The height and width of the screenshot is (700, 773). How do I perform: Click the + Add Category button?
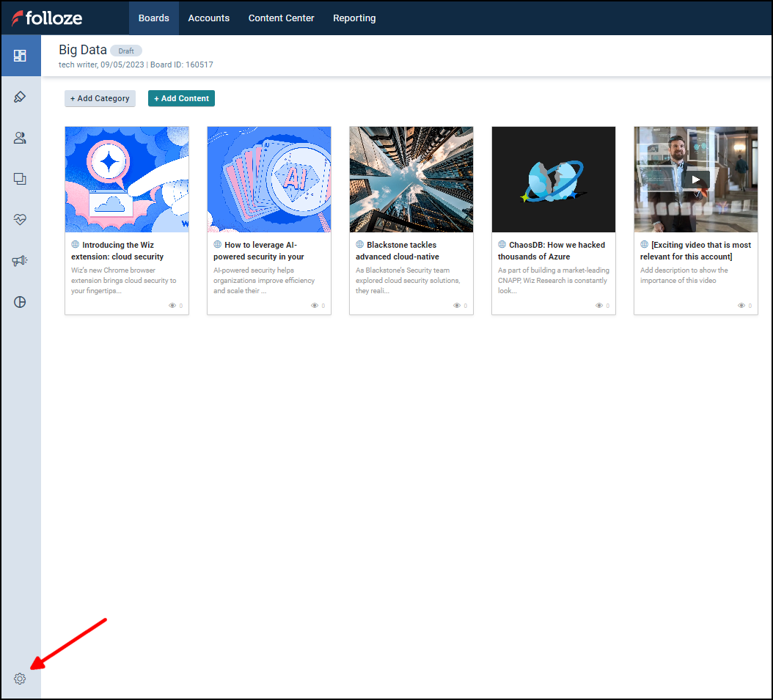pyautogui.click(x=100, y=98)
